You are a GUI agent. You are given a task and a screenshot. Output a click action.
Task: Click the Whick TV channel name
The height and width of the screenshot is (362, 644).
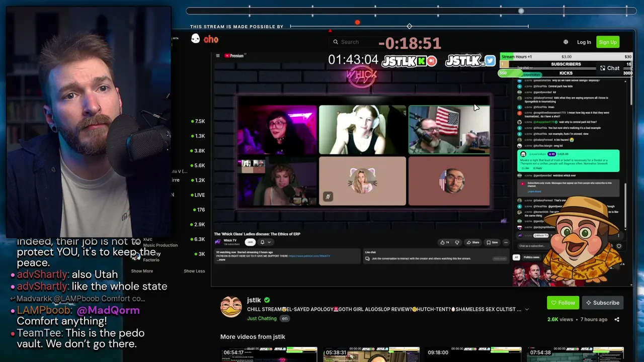click(x=230, y=240)
